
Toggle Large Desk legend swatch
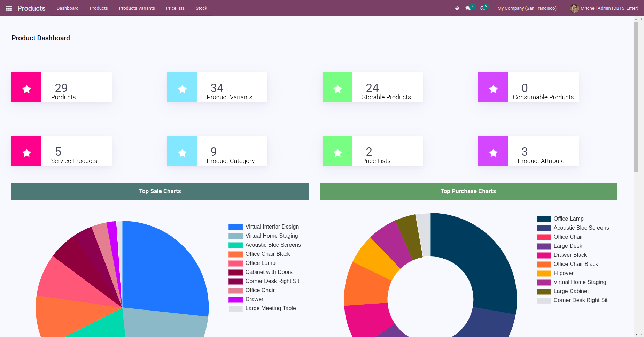(x=544, y=246)
